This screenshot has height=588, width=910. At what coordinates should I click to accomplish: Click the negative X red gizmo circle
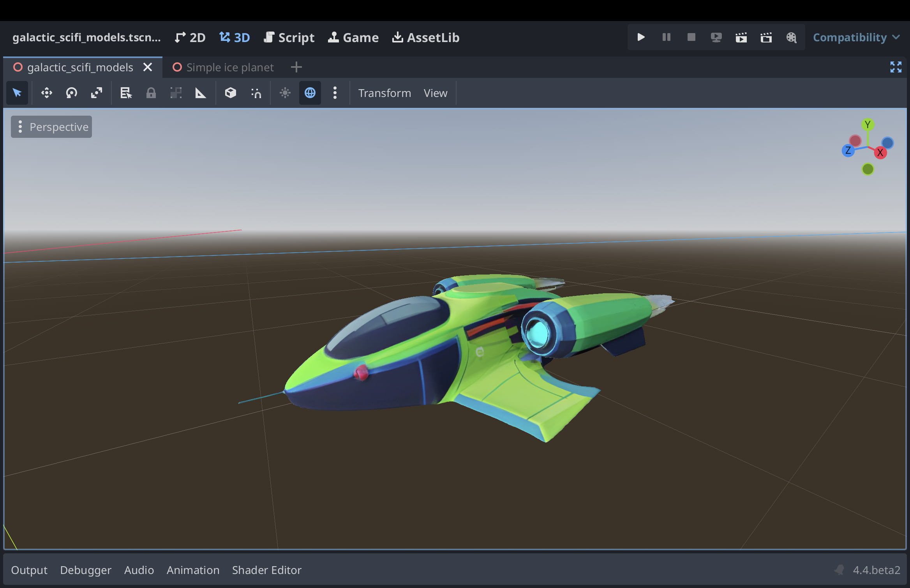tap(855, 141)
